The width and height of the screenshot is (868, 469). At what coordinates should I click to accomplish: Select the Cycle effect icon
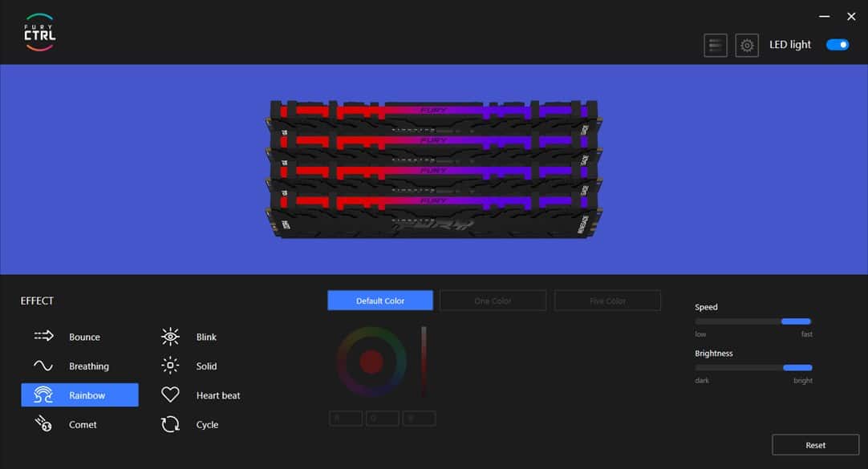point(169,424)
